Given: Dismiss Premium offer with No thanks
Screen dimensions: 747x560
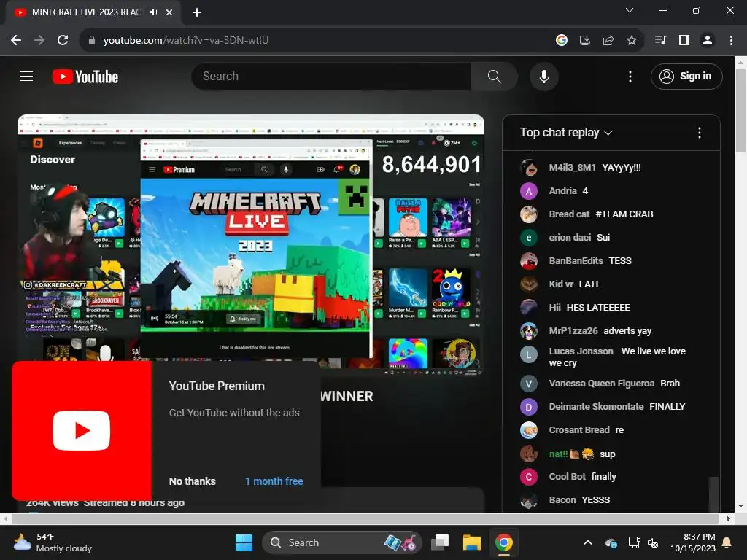Looking at the screenshot, I should coord(192,481).
